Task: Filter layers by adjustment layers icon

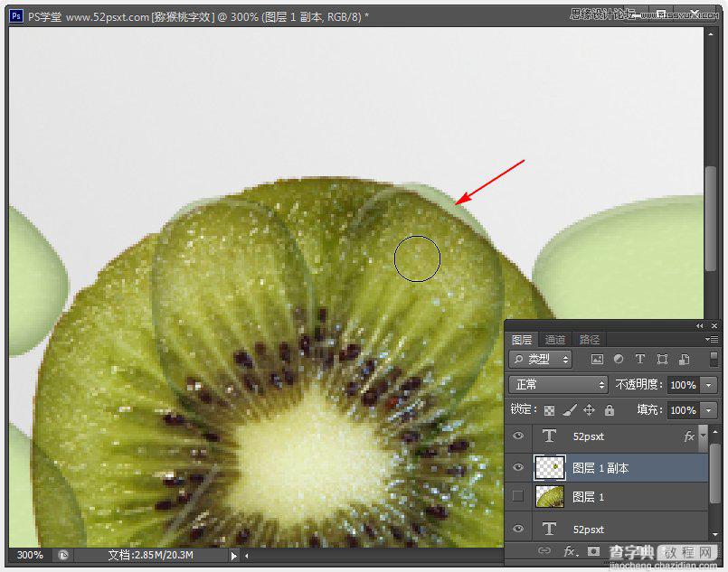Action: pos(619,359)
